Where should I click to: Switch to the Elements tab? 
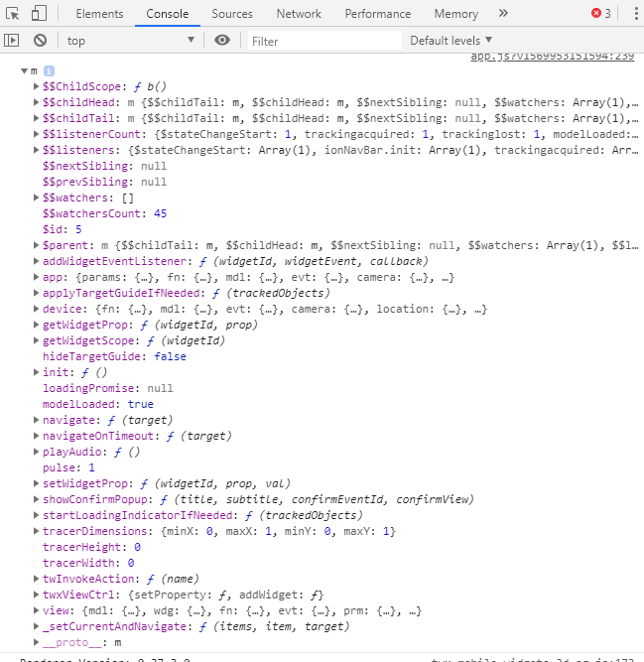coord(99,14)
